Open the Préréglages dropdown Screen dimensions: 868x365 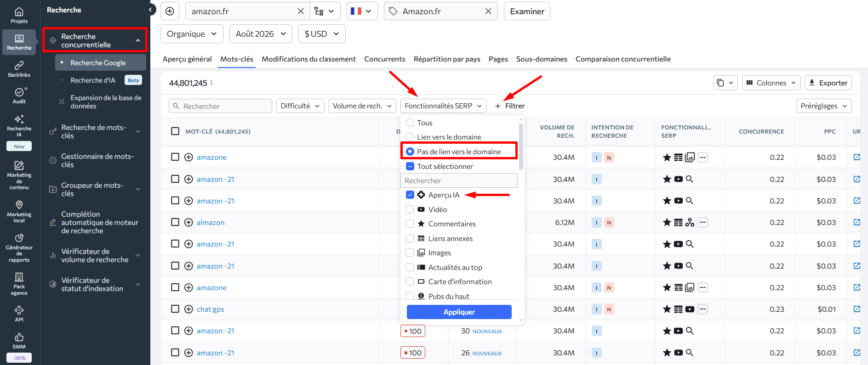824,106
